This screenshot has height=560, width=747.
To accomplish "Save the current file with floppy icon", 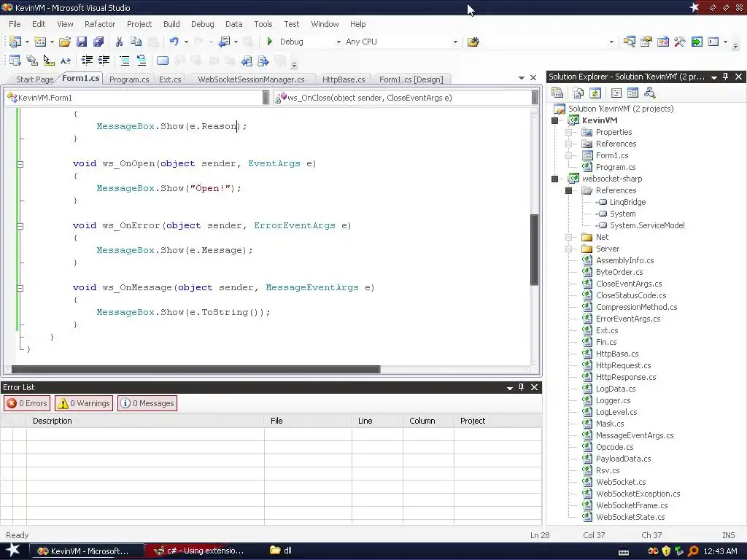I will (82, 42).
